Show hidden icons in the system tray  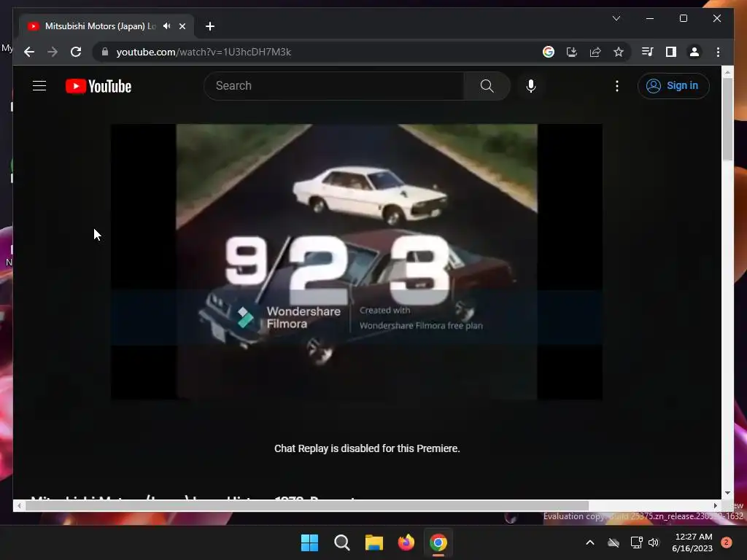589,542
